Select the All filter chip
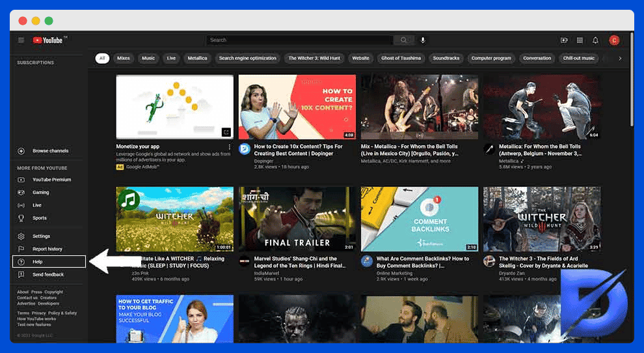This screenshot has height=353, width=644. coord(102,59)
